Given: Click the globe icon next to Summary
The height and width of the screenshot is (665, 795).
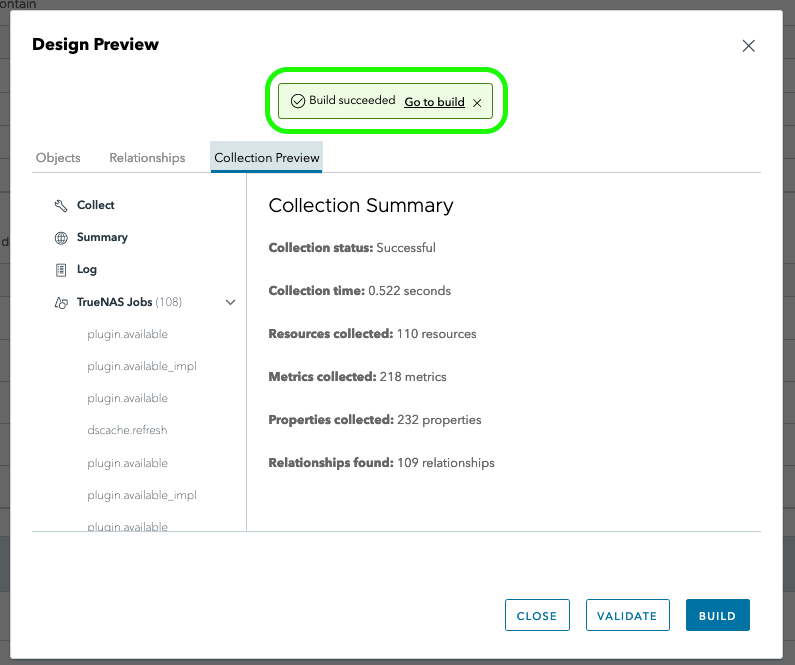Looking at the screenshot, I should tap(61, 238).
